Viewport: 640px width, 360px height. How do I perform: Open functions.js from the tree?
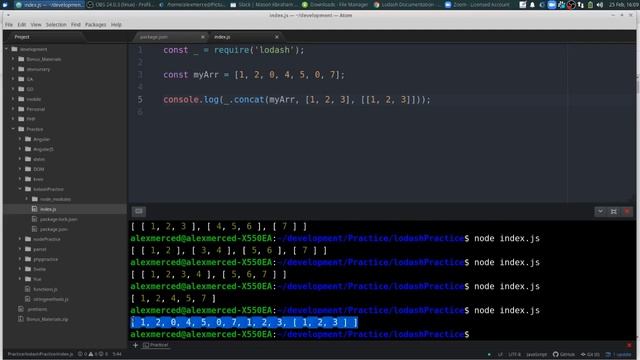(x=45, y=289)
